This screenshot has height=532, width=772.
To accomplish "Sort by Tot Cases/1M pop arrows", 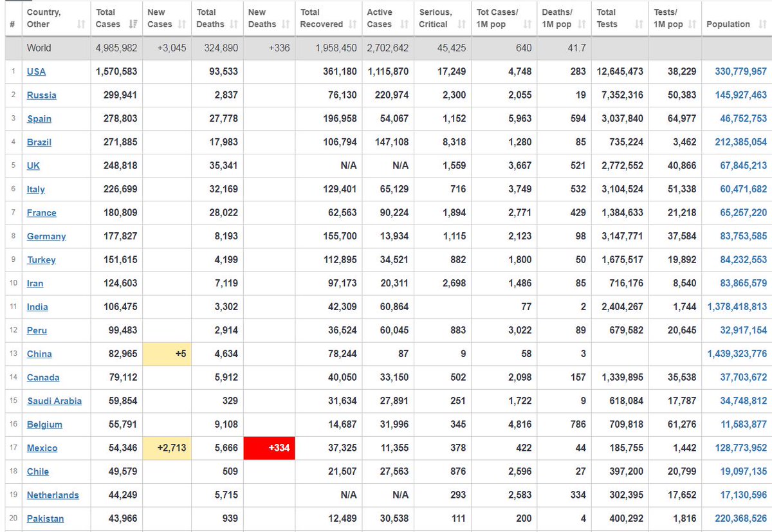I will pyautogui.click(x=528, y=24).
